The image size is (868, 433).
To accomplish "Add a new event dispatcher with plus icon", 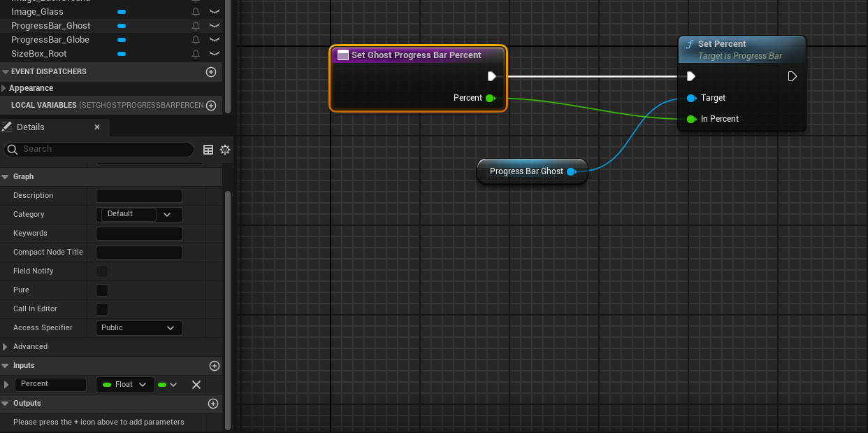I will point(211,71).
